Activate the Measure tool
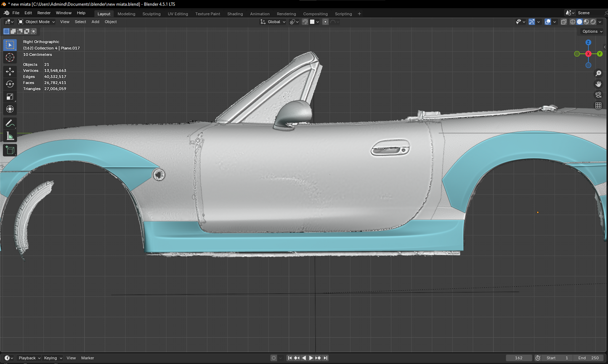This screenshot has width=608, height=364. coord(10,136)
